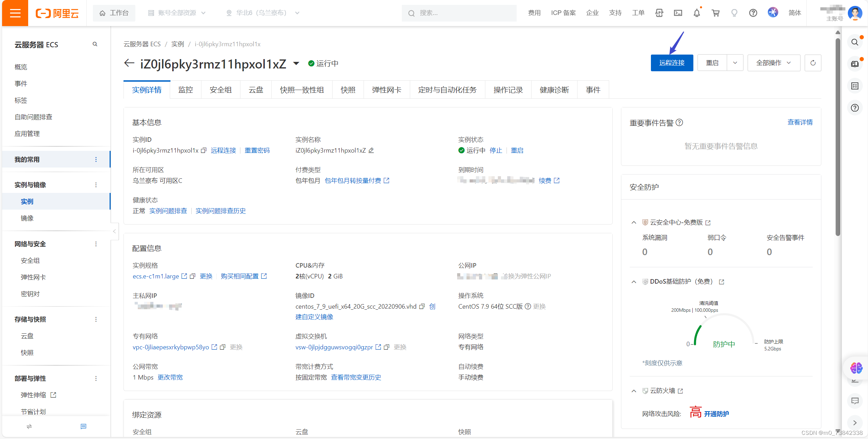Switch to the 安全组 tab
Image resolution: width=868 pixels, height=439 pixels.
pos(221,90)
